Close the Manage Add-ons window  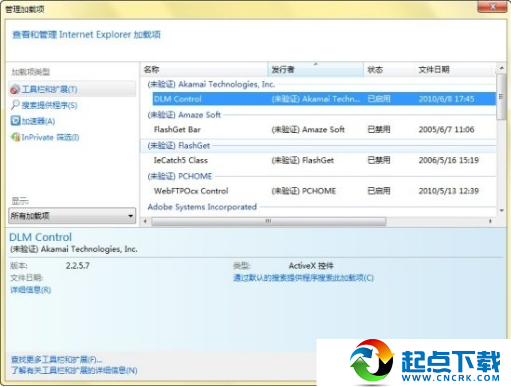pyautogui.click(x=492, y=6)
